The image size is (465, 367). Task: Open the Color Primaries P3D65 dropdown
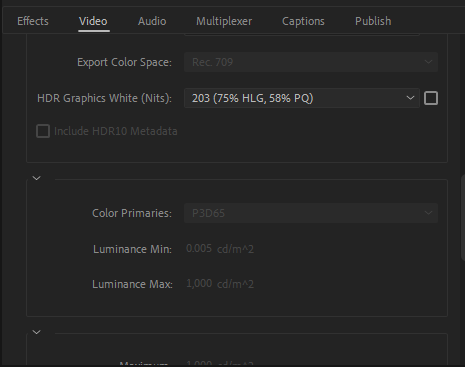point(311,213)
